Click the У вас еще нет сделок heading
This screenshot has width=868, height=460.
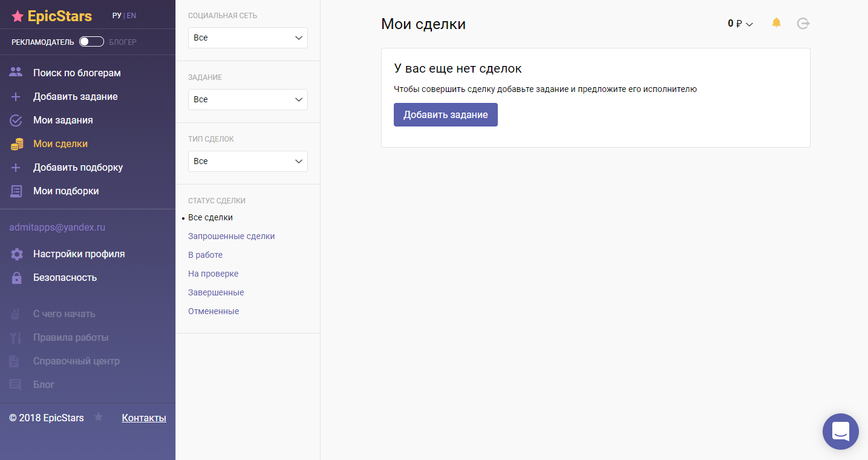458,68
